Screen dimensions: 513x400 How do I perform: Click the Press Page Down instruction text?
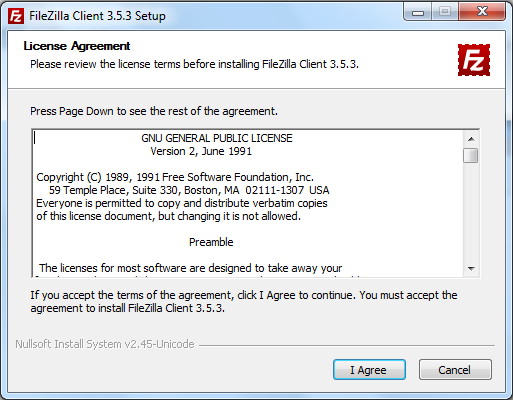[x=154, y=111]
